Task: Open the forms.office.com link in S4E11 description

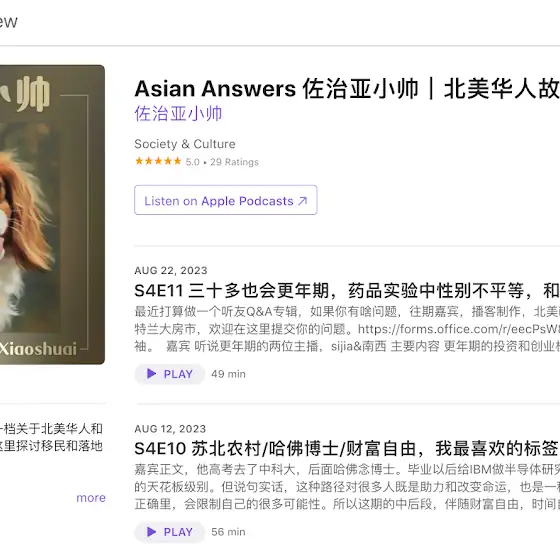Action: (459, 329)
